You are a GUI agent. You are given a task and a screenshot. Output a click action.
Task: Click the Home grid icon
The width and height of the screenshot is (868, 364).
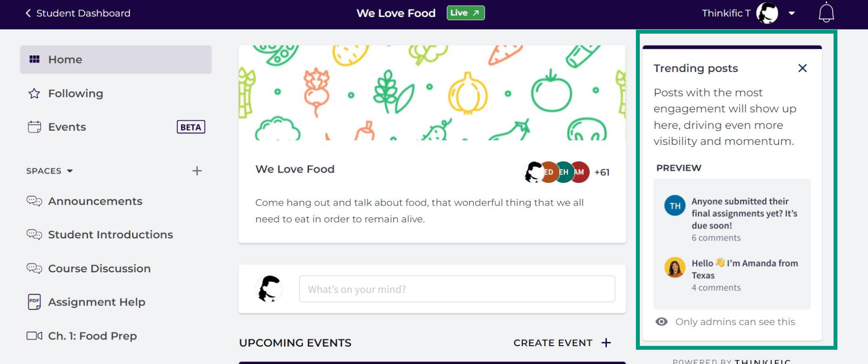(x=34, y=59)
